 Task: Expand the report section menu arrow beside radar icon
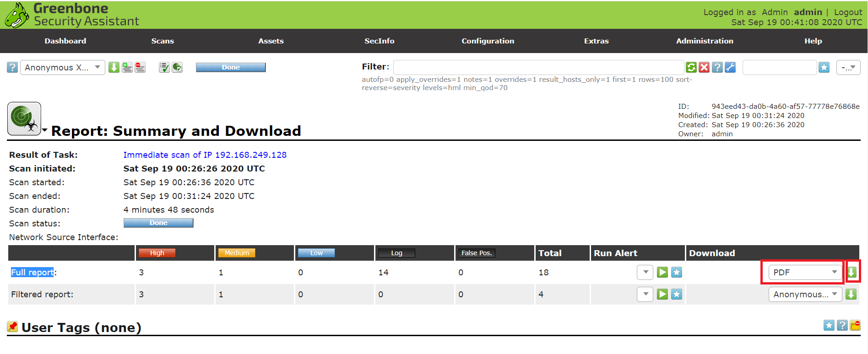coord(44,130)
